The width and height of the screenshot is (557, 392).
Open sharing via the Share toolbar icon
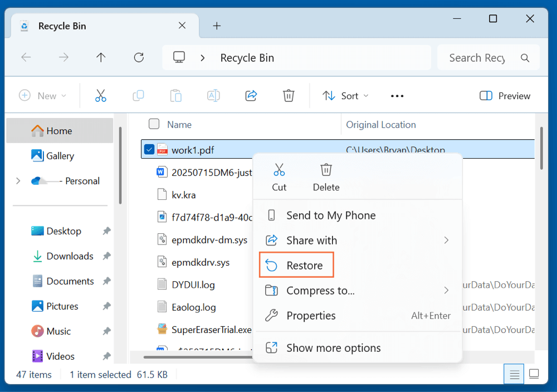click(x=251, y=95)
